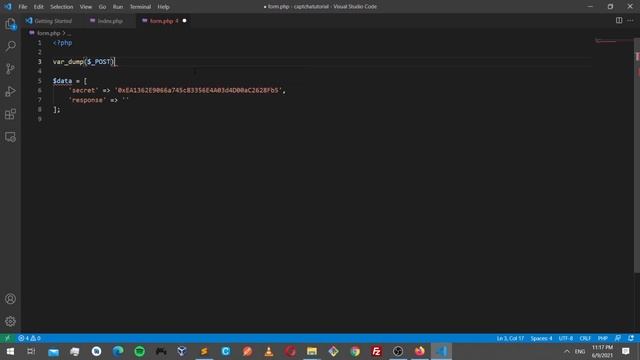Click the VS Code logo icon
The height and width of the screenshot is (360, 640).
coord(8,7)
